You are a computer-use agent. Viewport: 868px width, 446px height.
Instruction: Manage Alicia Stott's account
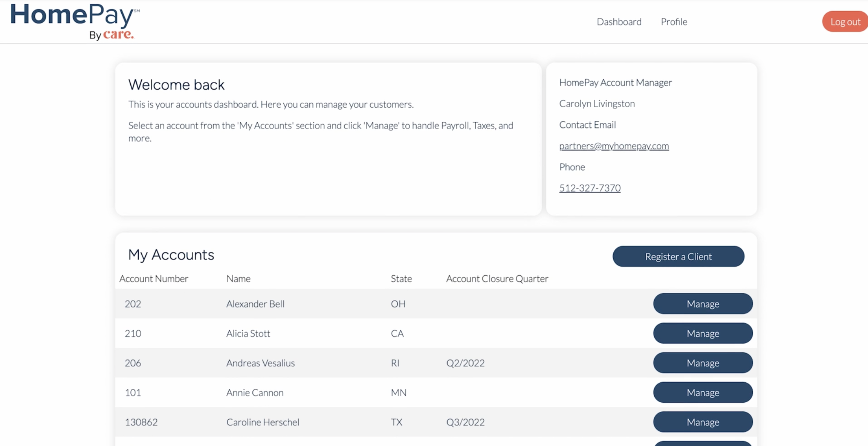click(x=703, y=333)
